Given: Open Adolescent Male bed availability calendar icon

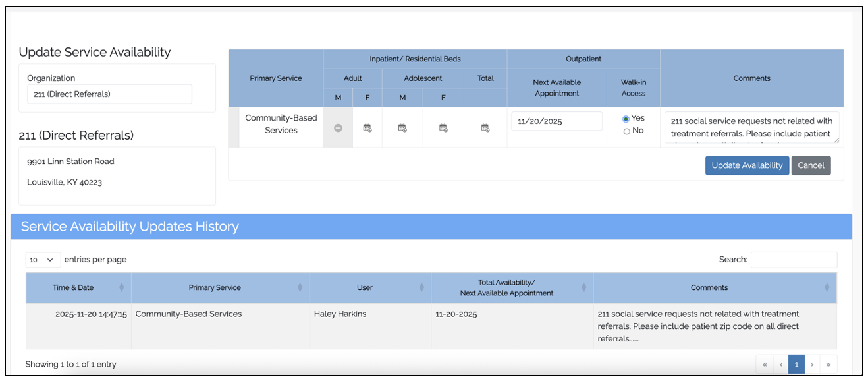Looking at the screenshot, I should tap(402, 128).
